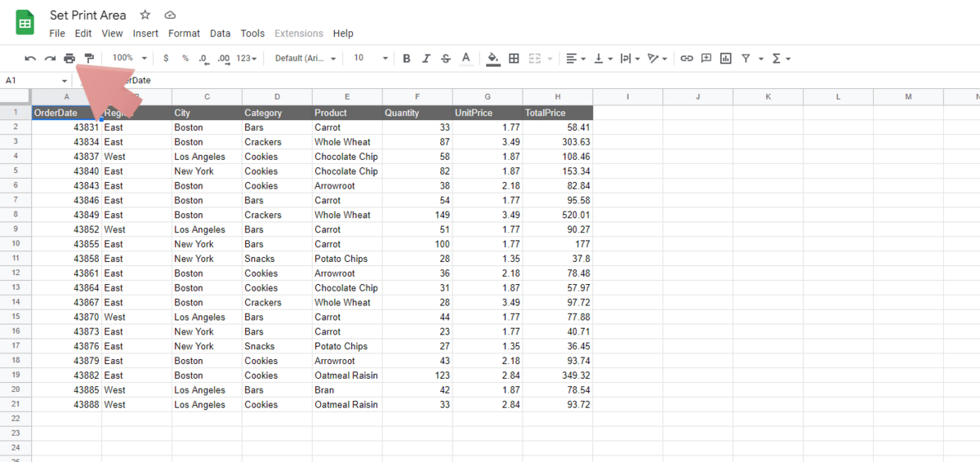Open the Insert menu
The width and height of the screenshot is (980, 462).
pyautogui.click(x=145, y=33)
